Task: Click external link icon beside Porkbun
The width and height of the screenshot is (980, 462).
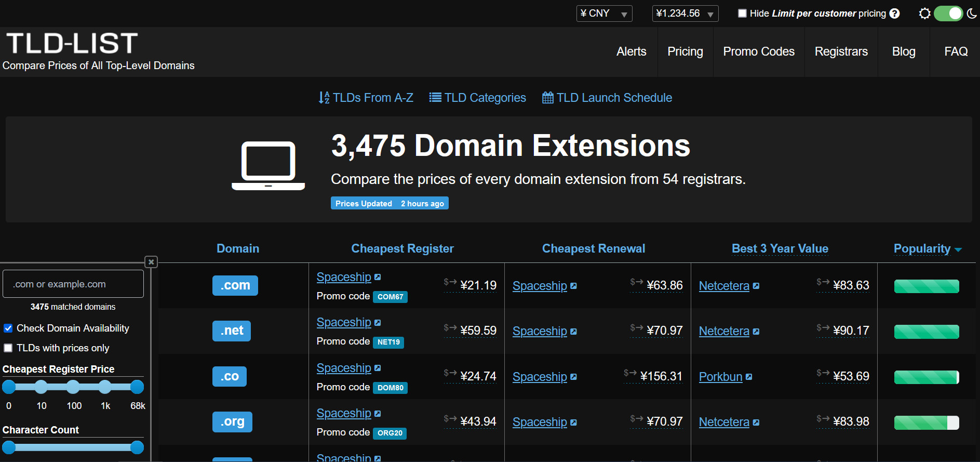Action: coord(749,377)
